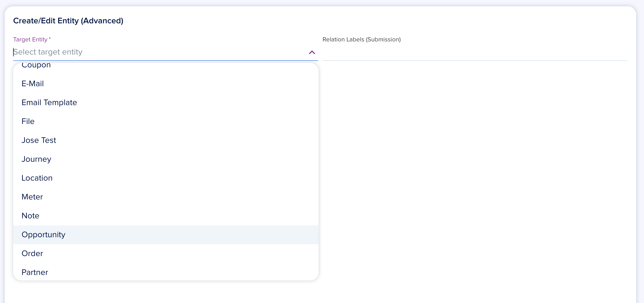Select the Email Template option

pyautogui.click(x=49, y=102)
